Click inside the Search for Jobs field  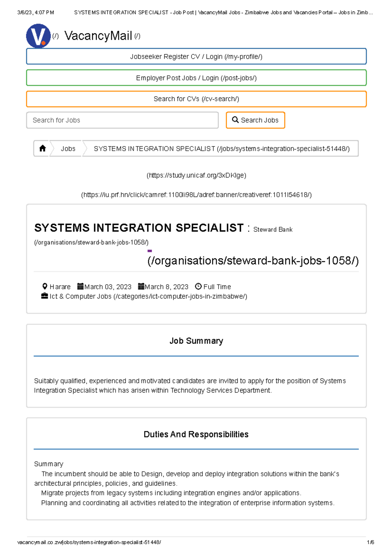coord(122,120)
